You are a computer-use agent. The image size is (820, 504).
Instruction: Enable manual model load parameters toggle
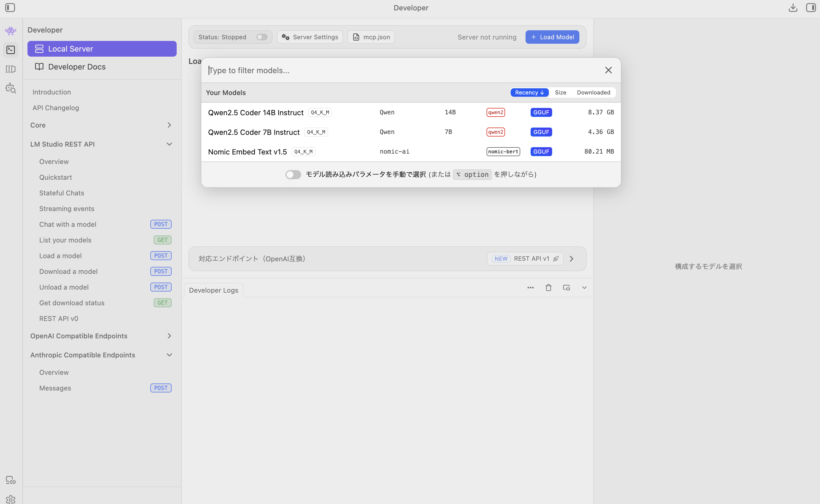pyautogui.click(x=293, y=175)
